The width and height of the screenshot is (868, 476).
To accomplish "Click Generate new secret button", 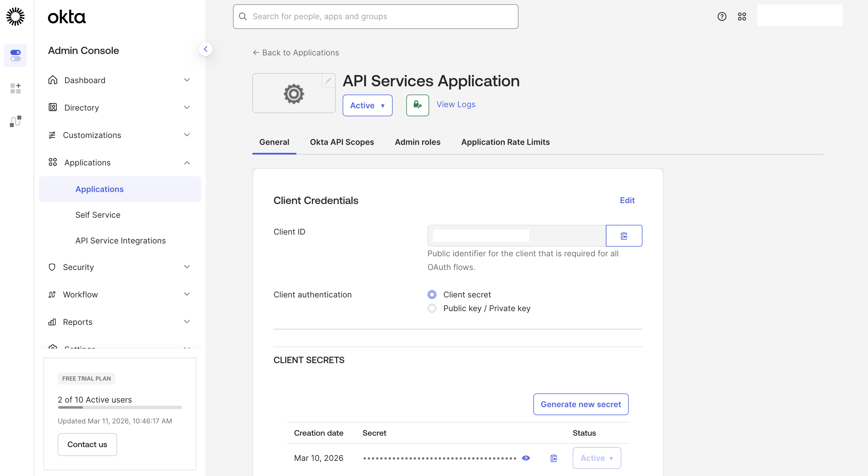I will coord(580,404).
